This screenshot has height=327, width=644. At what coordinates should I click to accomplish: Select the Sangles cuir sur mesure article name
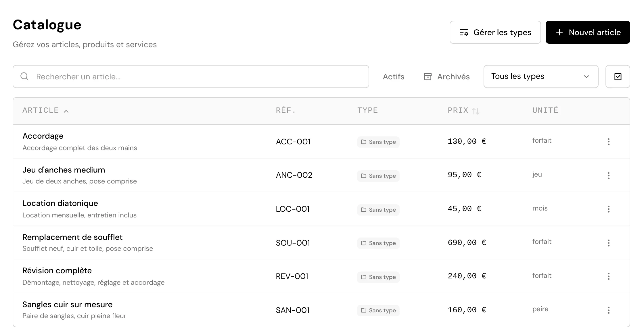pyautogui.click(x=67, y=304)
